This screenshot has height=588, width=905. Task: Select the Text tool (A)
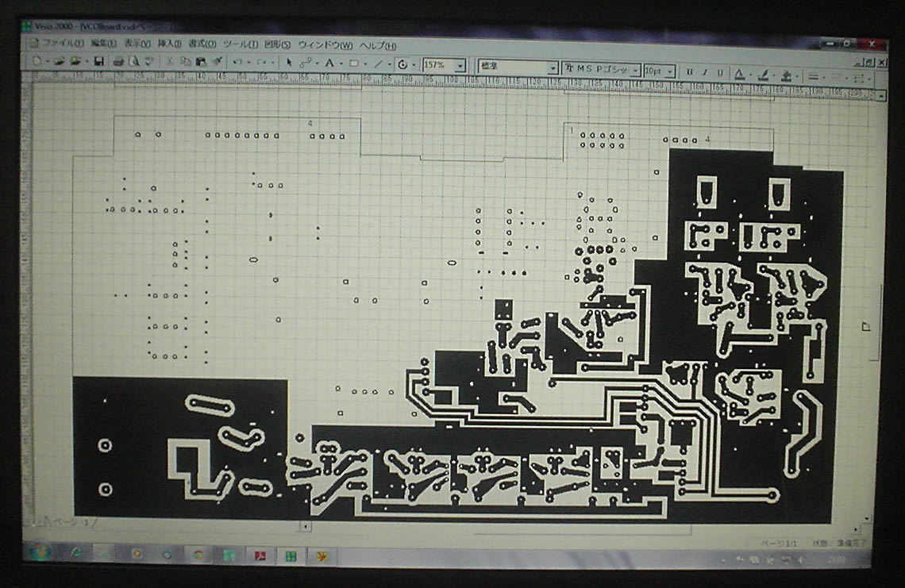click(x=329, y=63)
